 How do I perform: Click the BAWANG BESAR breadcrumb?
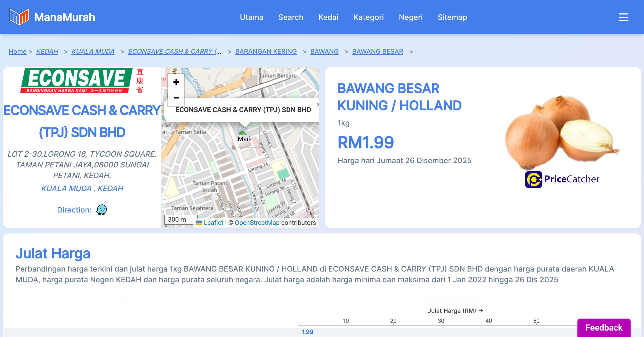tap(377, 51)
